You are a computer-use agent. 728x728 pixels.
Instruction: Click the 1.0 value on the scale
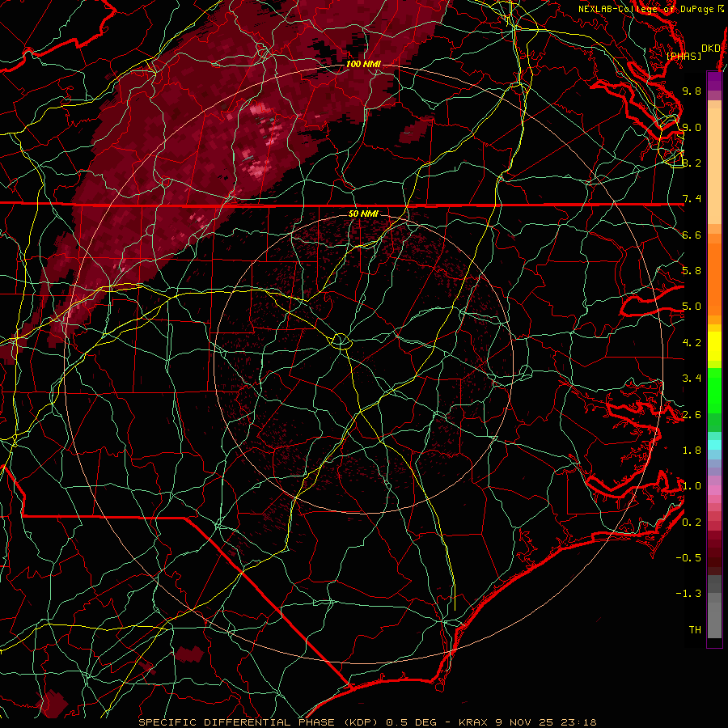coord(692,486)
